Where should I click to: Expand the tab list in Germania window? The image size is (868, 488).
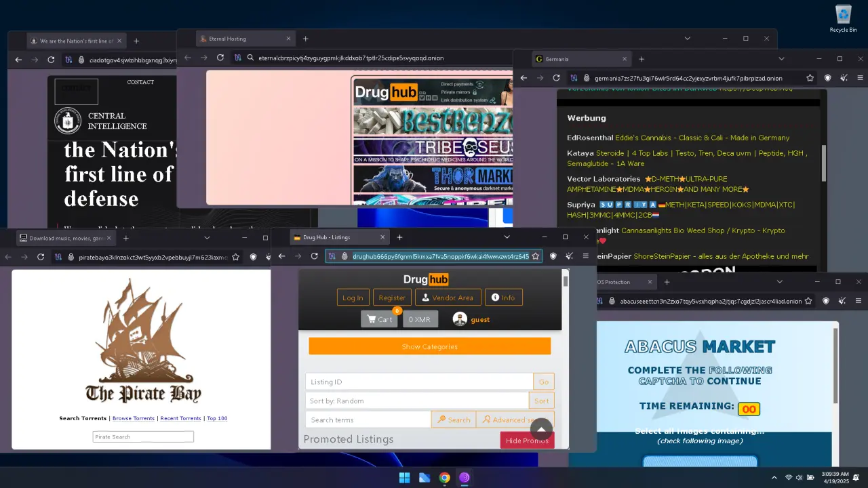tap(781, 59)
